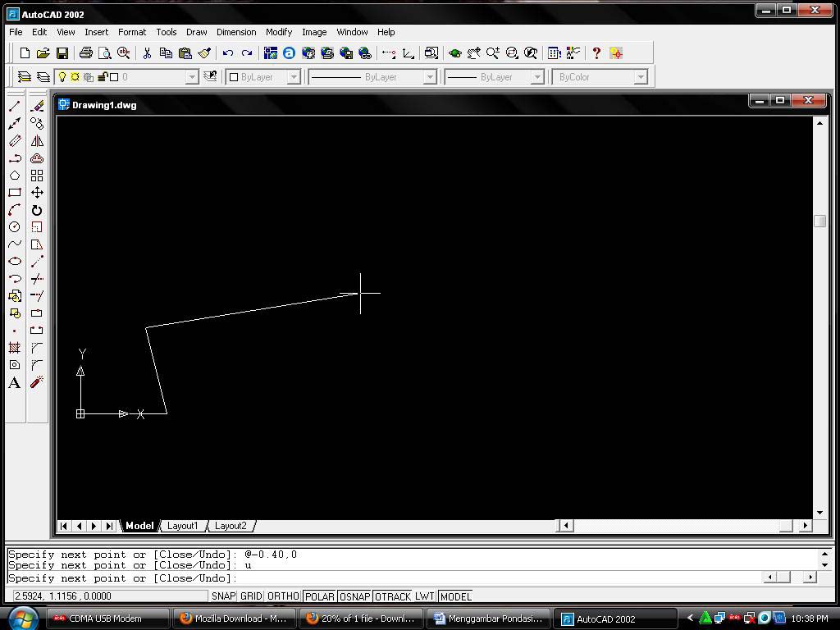
Task: Select the Circle draw tool
Action: [x=15, y=227]
